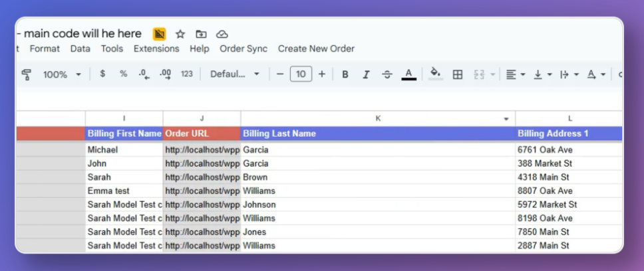Screen dimensions: 644x271
Task: Decrease decimal places
Action: (x=144, y=74)
